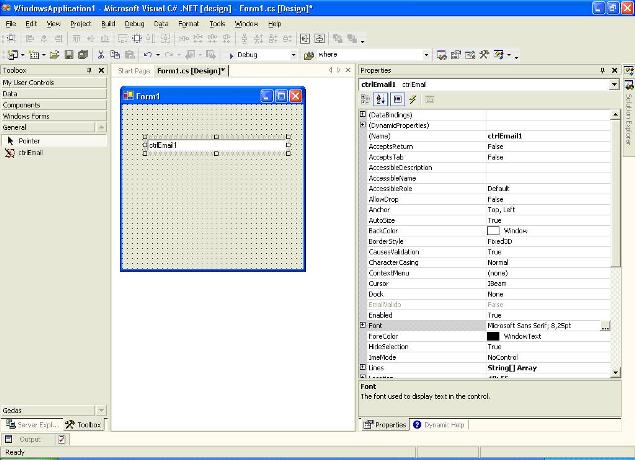Click the Font ellipsis browse button
Viewport: 635px width, 460px height.
pos(605,326)
